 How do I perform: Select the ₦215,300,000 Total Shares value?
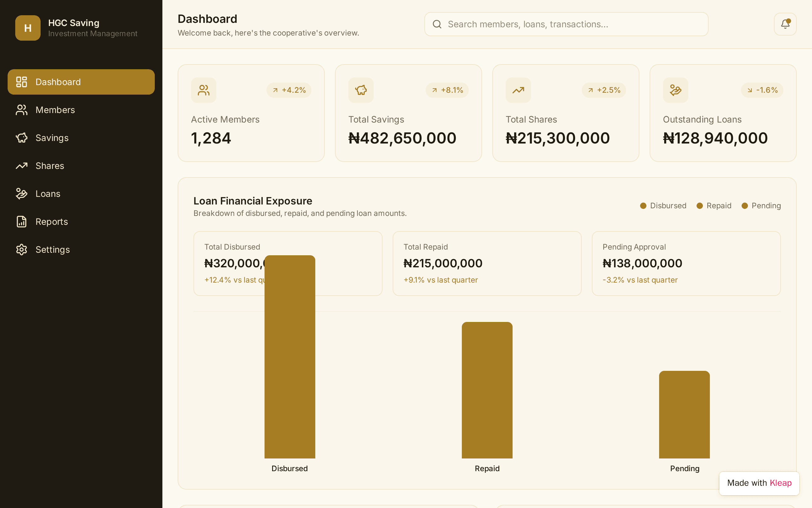[558, 138]
